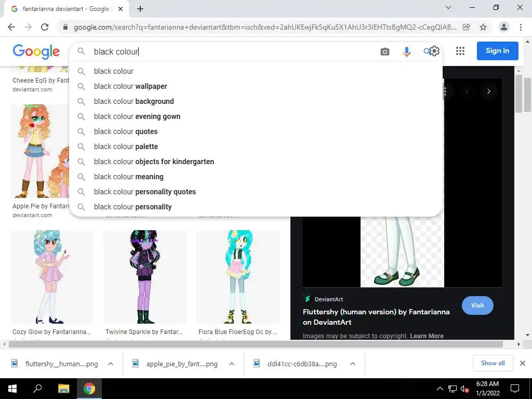Open a new browser tab
Image resolution: width=532 pixels, height=399 pixels.
pyautogui.click(x=140, y=9)
